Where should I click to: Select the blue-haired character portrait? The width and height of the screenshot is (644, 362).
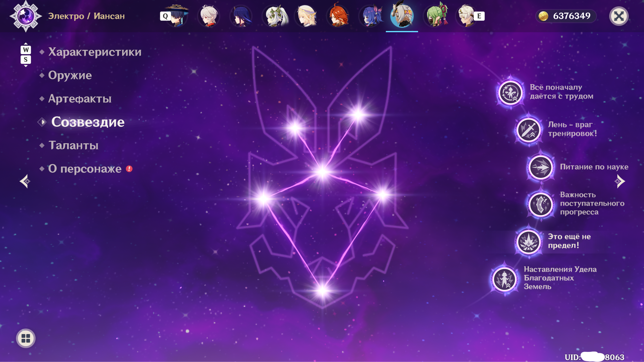click(x=370, y=16)
